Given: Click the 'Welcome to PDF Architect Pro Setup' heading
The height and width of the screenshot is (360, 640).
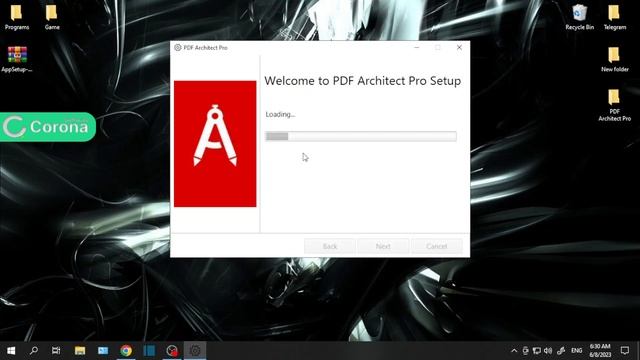Looking at the screenshot, I should (x=362, y=81).
